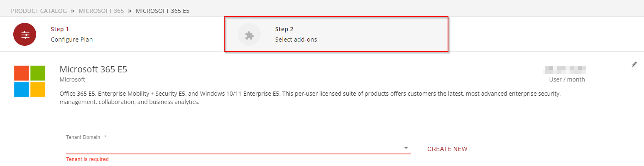Screen dimensions: 644x166
Task: Select the Step 1 label
Action: click(x=60, y=29)
